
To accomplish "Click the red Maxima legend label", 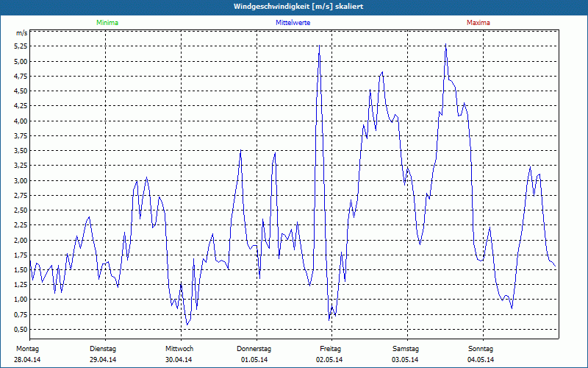I will pyautogui.click(x=478, y=23).
